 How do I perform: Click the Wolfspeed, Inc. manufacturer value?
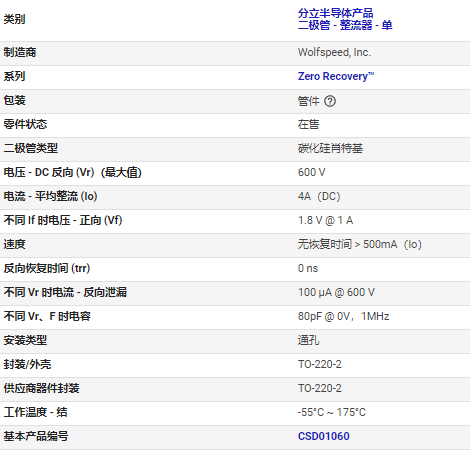click(334, 52)
